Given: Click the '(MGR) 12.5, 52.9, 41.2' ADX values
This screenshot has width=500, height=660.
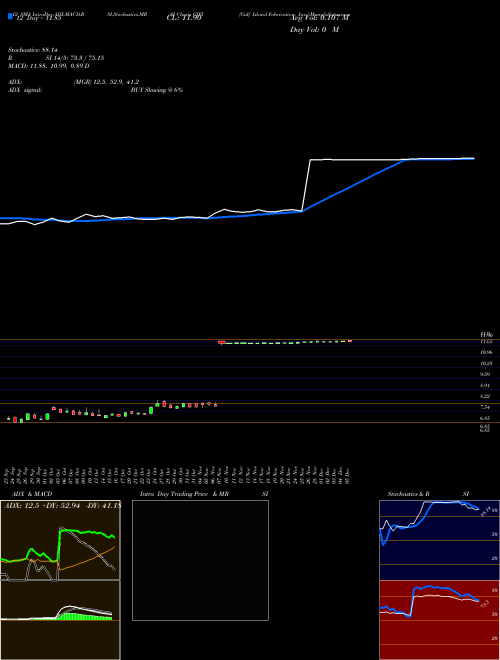Looking at the screenshot, I should tap(106, 82).
